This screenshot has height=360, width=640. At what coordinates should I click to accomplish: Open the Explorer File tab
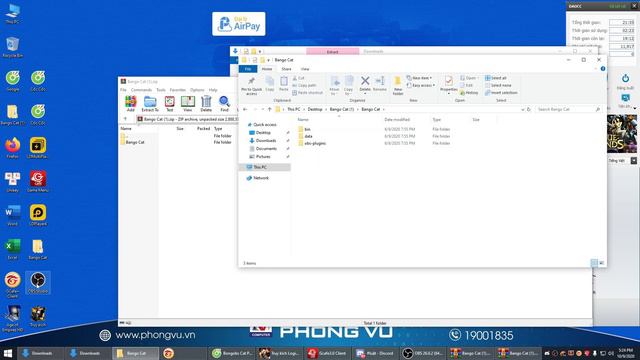[248, 69]
